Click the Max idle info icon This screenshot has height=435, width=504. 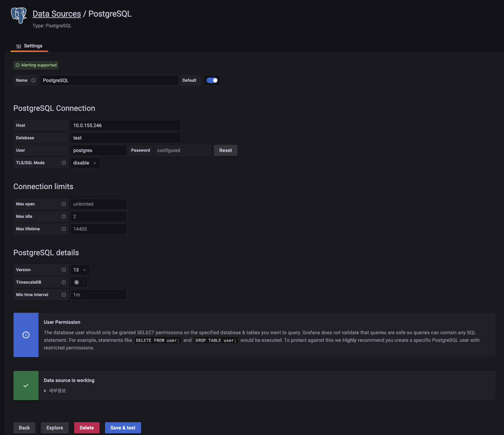64,216
